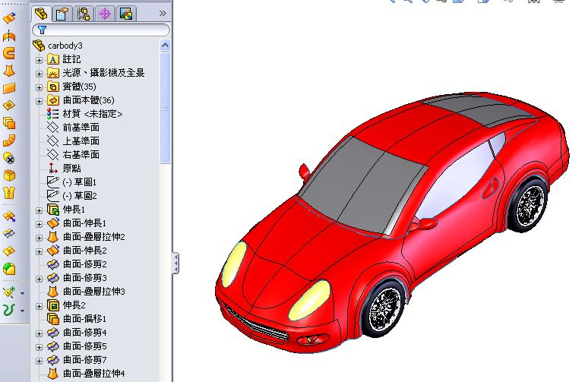Click the Reference Geometry tool icon

pos(9,292)
